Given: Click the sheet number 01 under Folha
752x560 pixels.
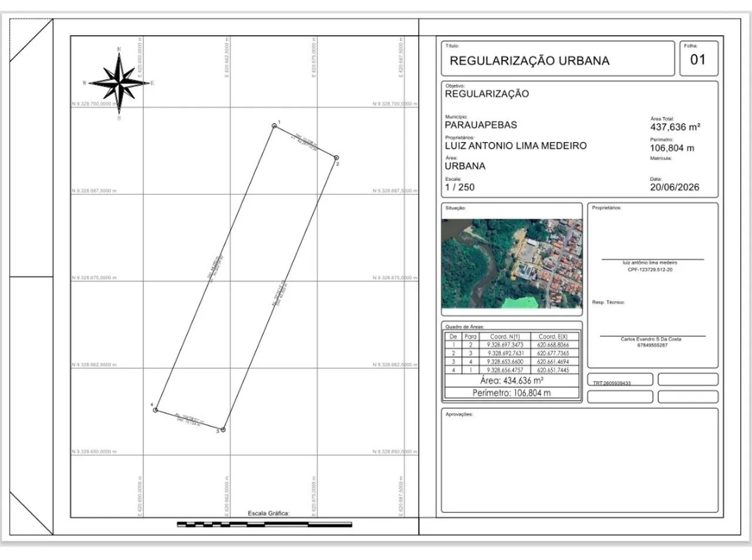Looking at the screenshot, I should coord(698,59).
